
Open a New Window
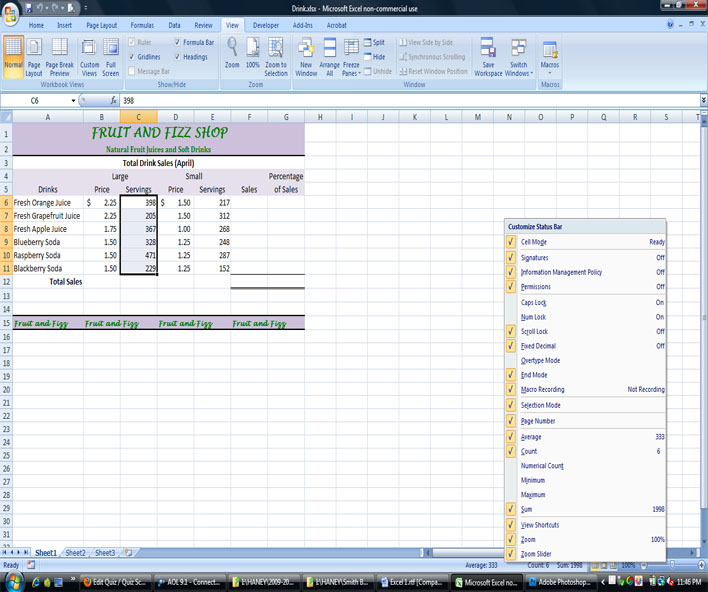(x=306, y=56)
